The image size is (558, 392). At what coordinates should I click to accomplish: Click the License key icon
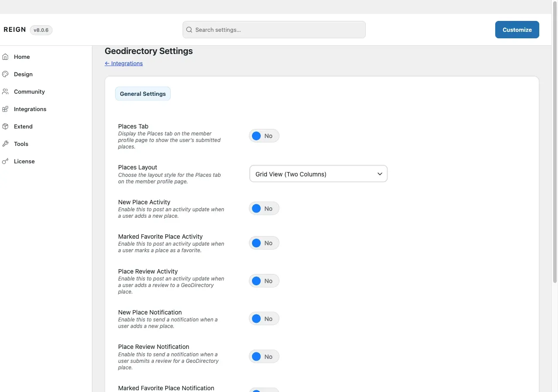[x=5, y=161]
